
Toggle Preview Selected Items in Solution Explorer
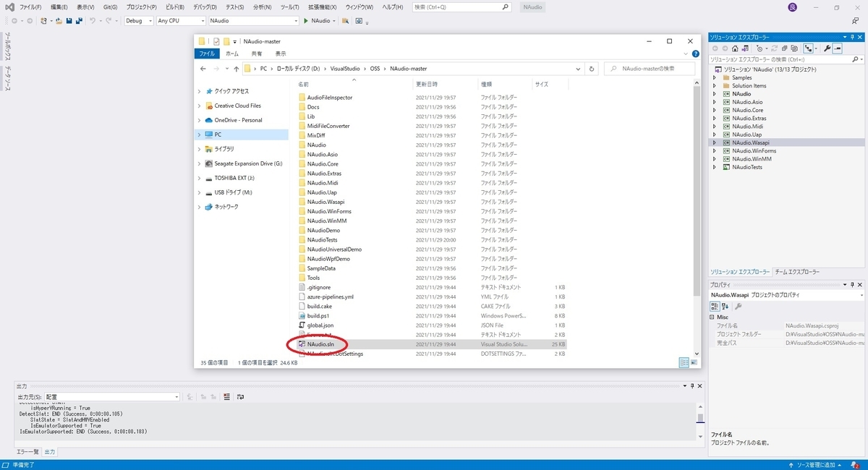[x=838, y=48]
